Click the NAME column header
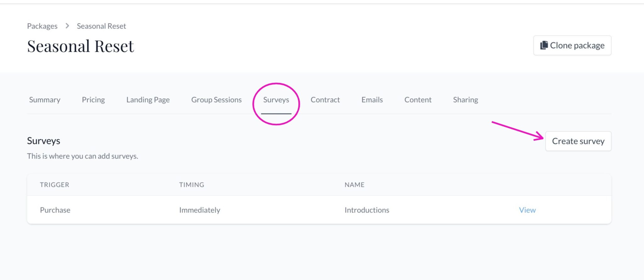 (354, 185)
